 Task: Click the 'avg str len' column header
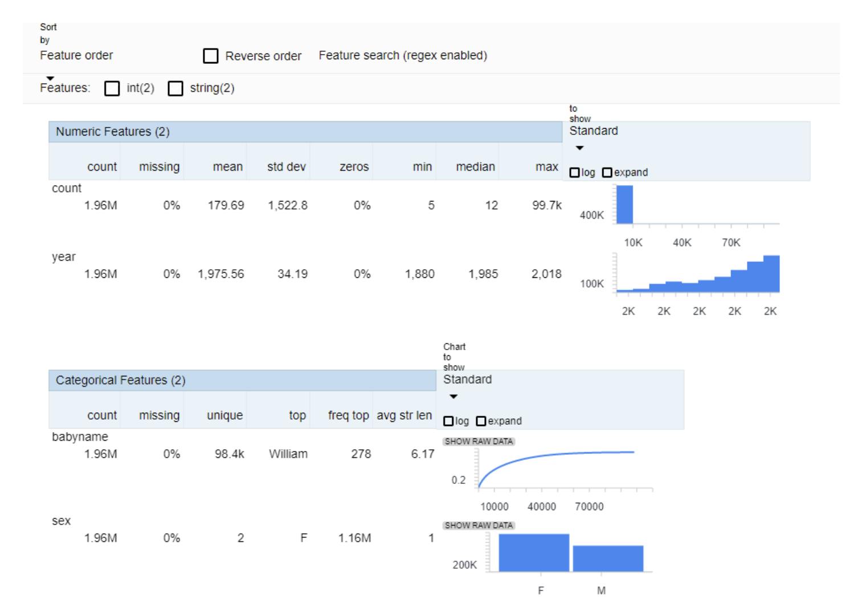click(x=404, y=416)
